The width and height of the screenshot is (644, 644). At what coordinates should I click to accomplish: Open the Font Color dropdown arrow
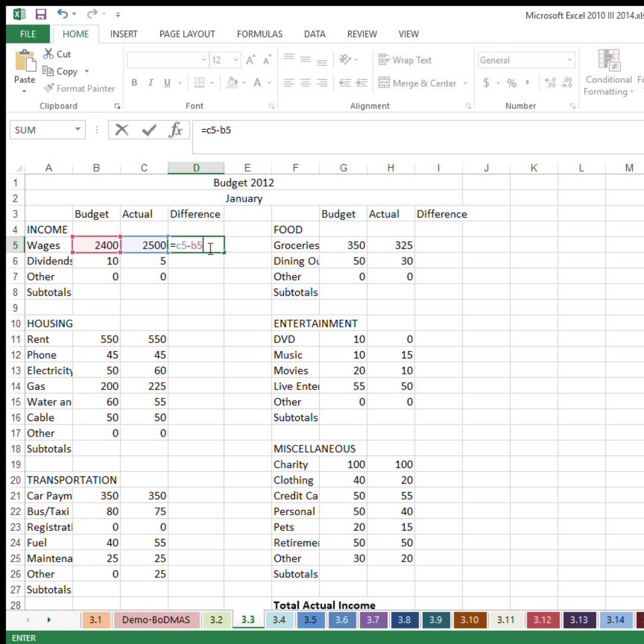[x=270, y=83]
